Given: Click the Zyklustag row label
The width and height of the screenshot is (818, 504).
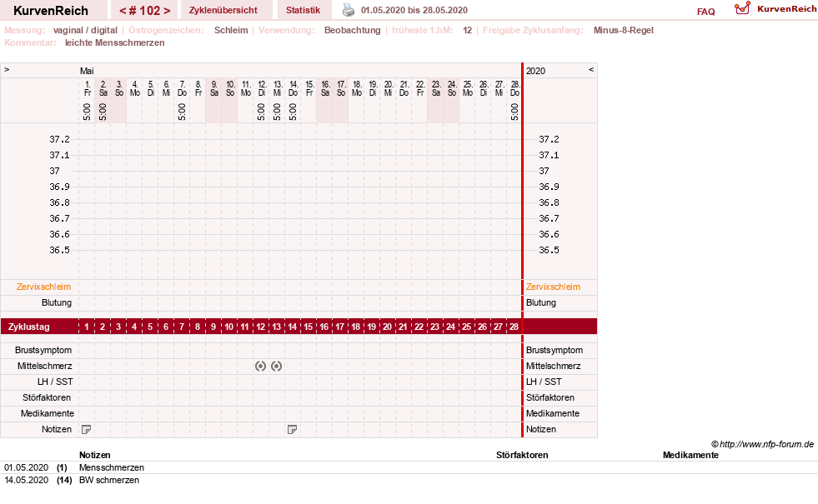Looking at the screenshot, I should 29,327.
